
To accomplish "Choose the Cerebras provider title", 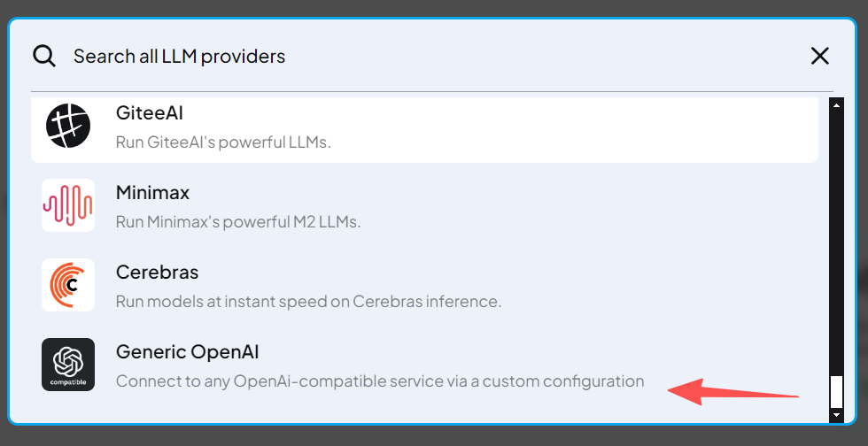I will coord(158,273).
